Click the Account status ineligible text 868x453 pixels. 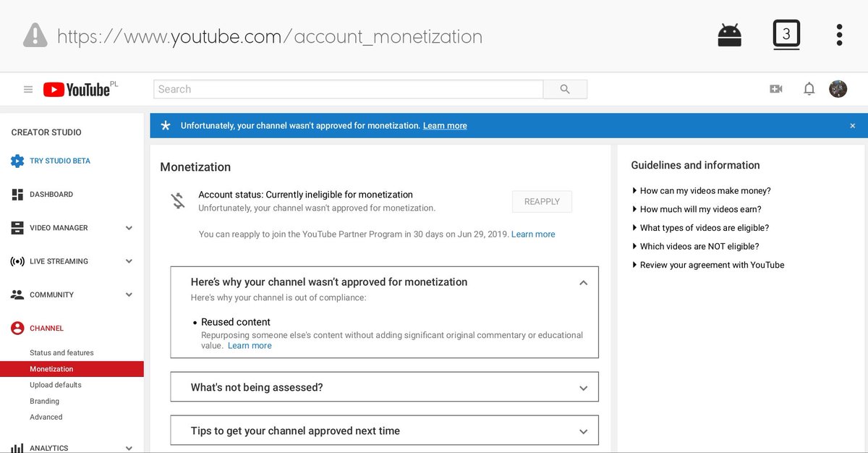click(x=305, y=195)
